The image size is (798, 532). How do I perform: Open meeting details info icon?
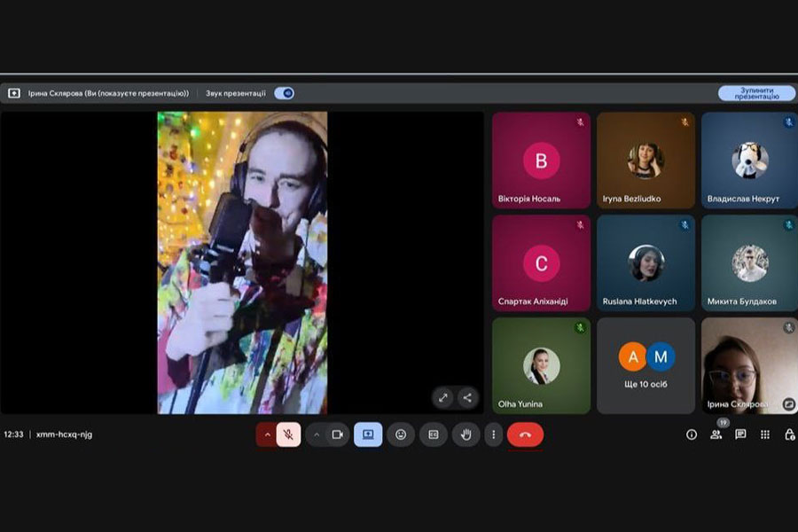coord(691,434)
